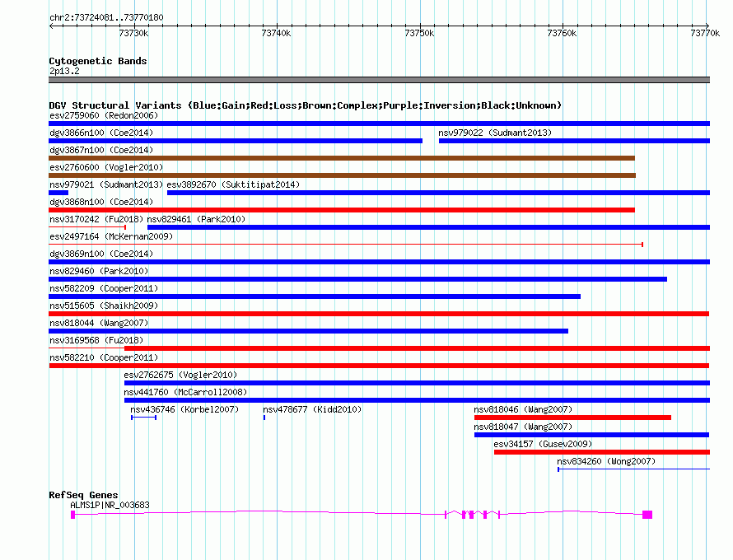The width and height of the screenshot is (733, 560).
Task: Click the dgv3869n100 blue gain bar
Action: 379,262
